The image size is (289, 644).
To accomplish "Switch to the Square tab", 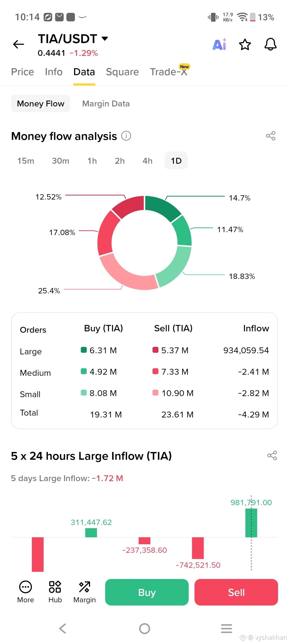I will coord(122,72).
